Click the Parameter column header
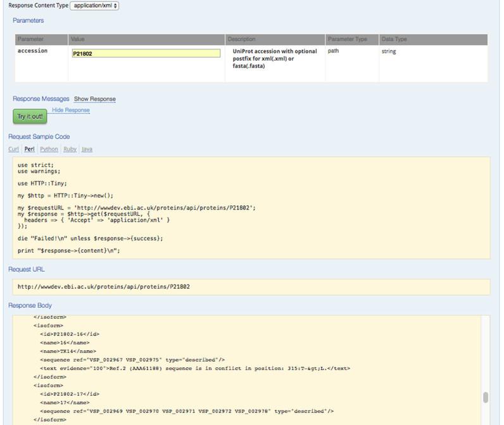Screen dimensions: 504x425 [31, 39]
